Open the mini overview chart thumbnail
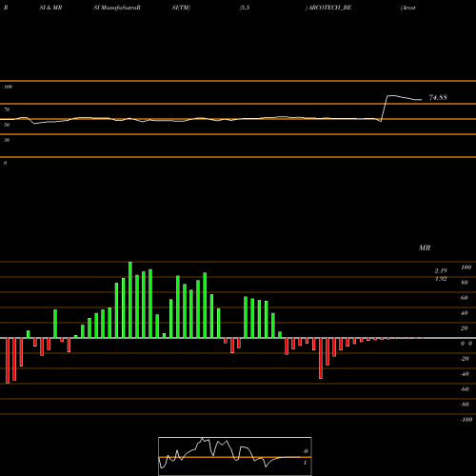The width and height of the screenshot is (476, 476). (235, 456)
